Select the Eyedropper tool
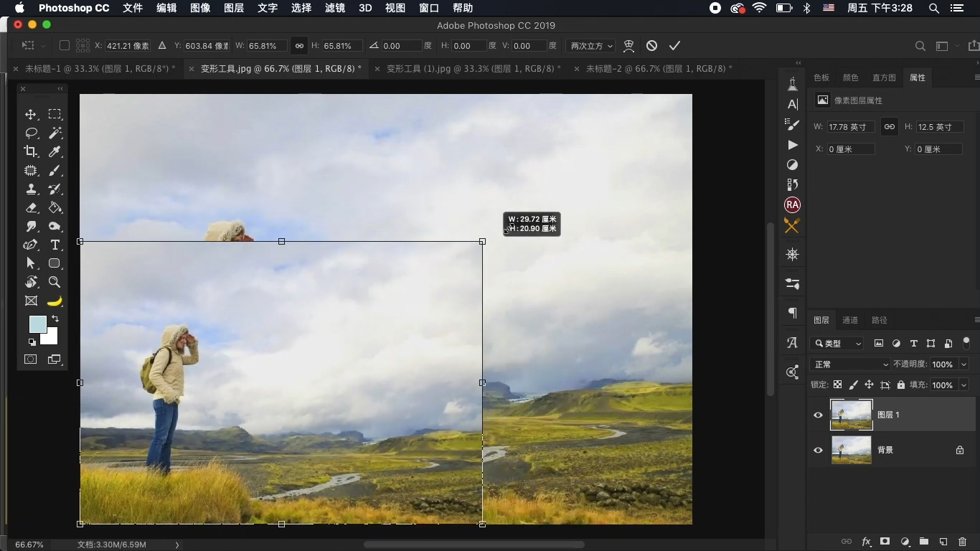 coord(55,151)
